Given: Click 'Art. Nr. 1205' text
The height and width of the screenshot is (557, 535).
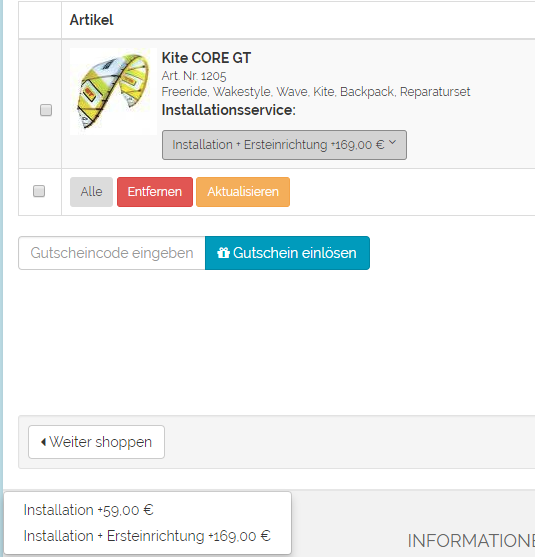Looking at the screenshot, I should coord(194,76).
